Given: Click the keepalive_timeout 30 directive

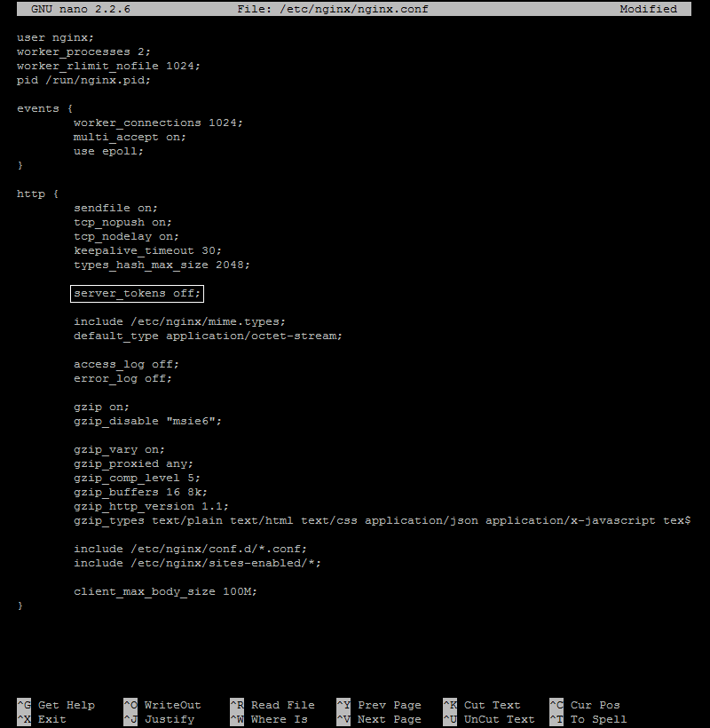Looking at the screenshot, I should pyautogui.click(x=146, y=249).
